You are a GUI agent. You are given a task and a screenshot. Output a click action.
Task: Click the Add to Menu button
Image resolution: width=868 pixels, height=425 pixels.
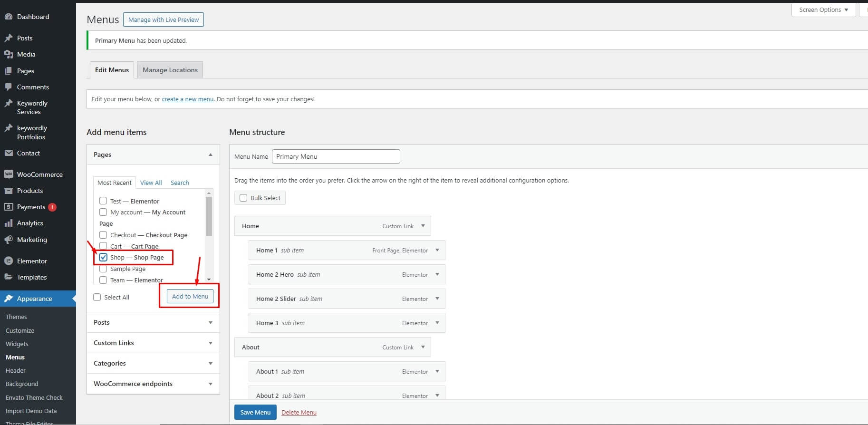point(190,296)
